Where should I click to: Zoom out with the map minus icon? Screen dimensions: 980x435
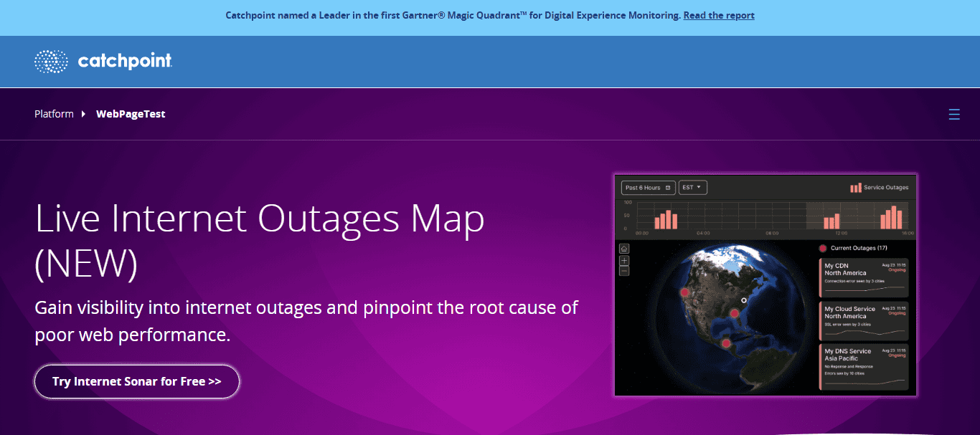tap(624, 271)
